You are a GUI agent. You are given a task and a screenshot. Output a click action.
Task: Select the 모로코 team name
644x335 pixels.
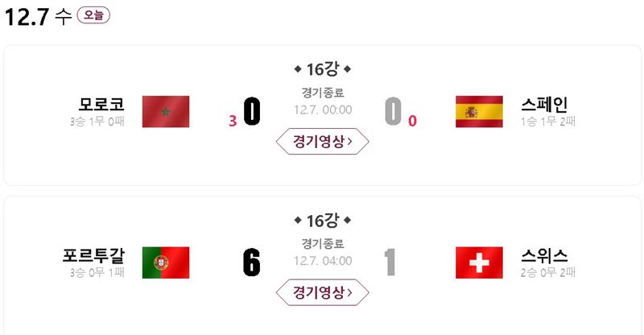point(101,104)
